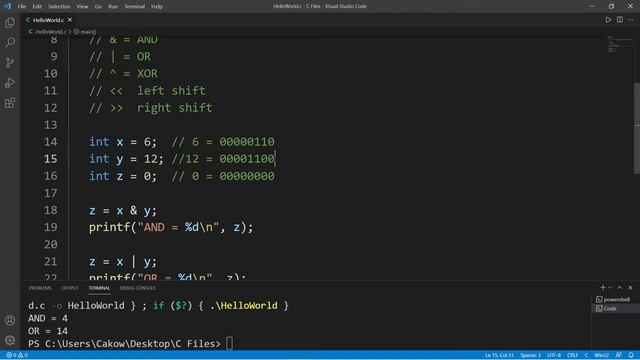Open the File menu

pyautogui.click(x=22, y=7)
